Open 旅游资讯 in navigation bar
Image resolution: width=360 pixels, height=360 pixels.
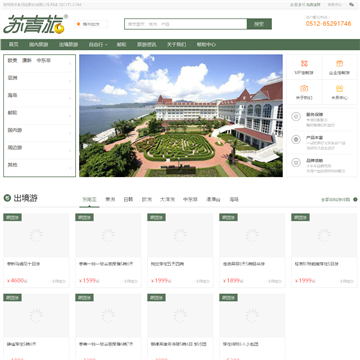pyautogui.click(x=146, y=44)
